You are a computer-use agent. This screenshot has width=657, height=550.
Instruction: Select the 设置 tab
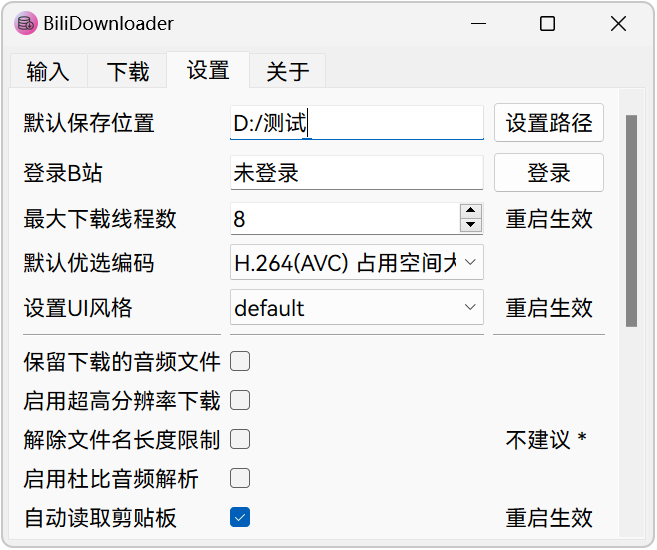coord(208,70)
